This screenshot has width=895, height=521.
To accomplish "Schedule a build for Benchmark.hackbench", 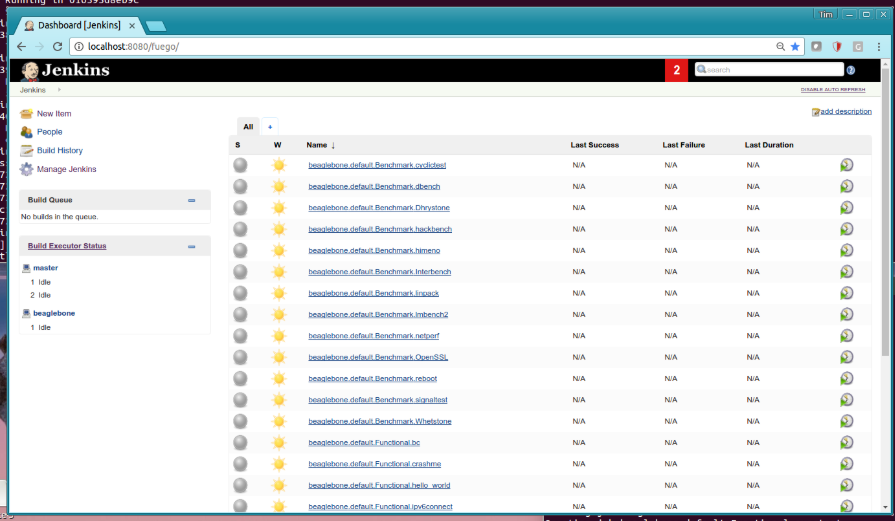I will [846, 229].
